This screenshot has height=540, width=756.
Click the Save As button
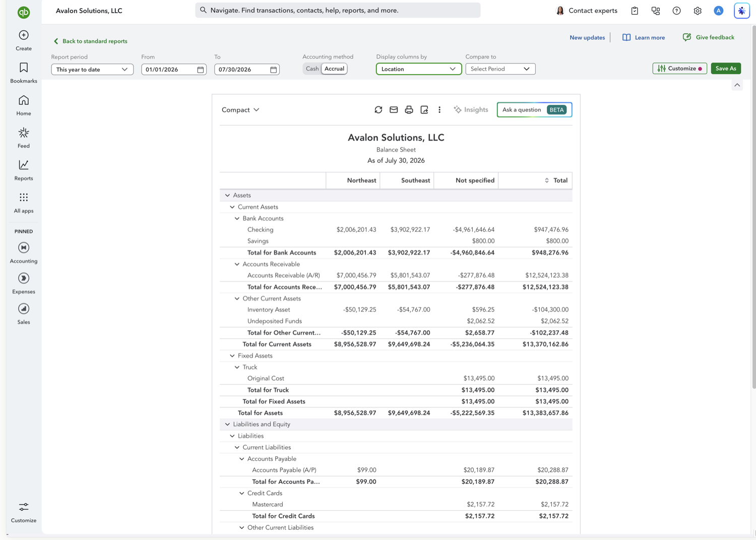(x=726, y=69)
